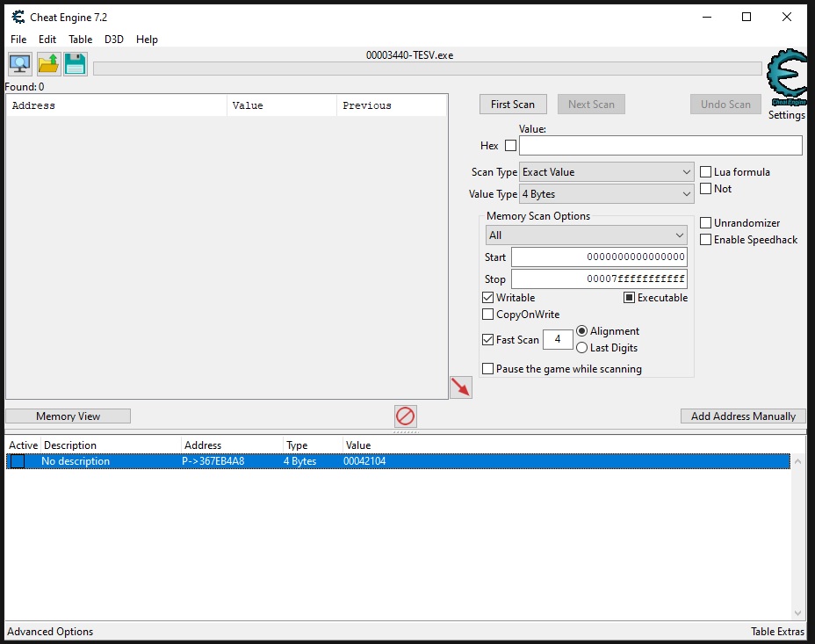Click the panel splitter grip below the buttons

pos(406,432)
